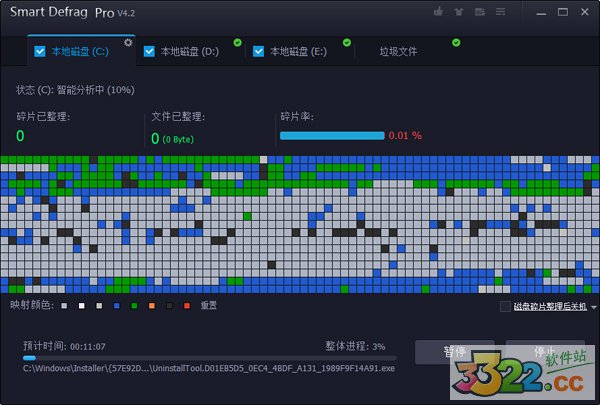Screen dimensions: 600x405
Task: Click green check icon on 垃圾文件 tab
Action: point(456,42)
